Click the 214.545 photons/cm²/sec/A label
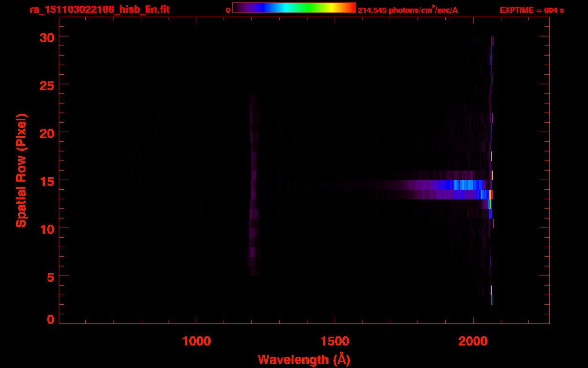Image resolution: width=588 pixels, height=368 pixels. coord(407,10)
